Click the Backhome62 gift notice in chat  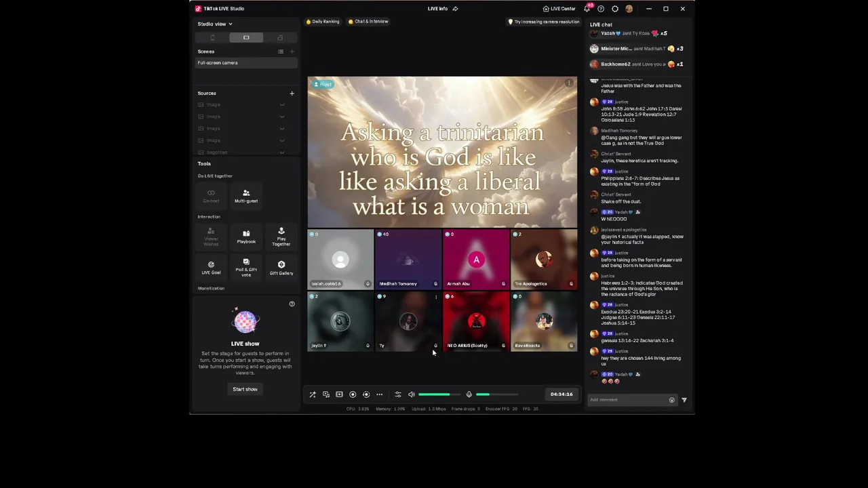[x=636, y=64]
